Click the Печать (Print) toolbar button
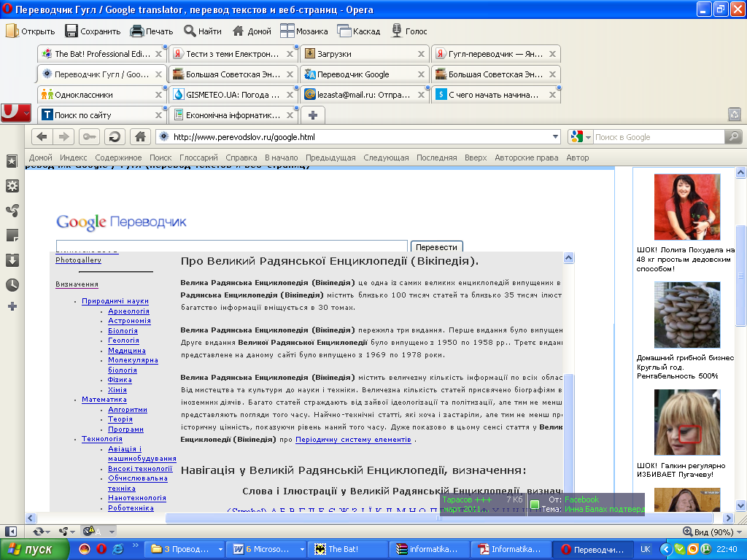Viewport: 747px width, 560px height. [x=152, y=31]
